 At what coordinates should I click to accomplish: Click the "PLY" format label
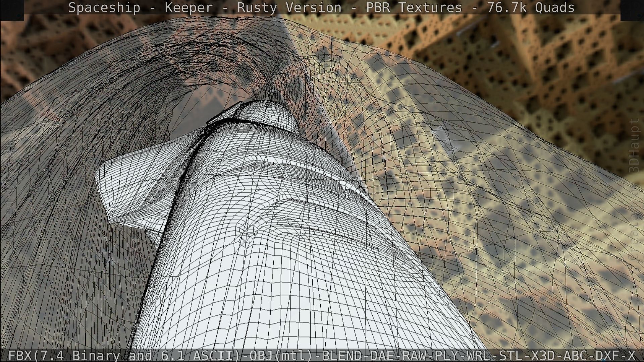point(446,355)
